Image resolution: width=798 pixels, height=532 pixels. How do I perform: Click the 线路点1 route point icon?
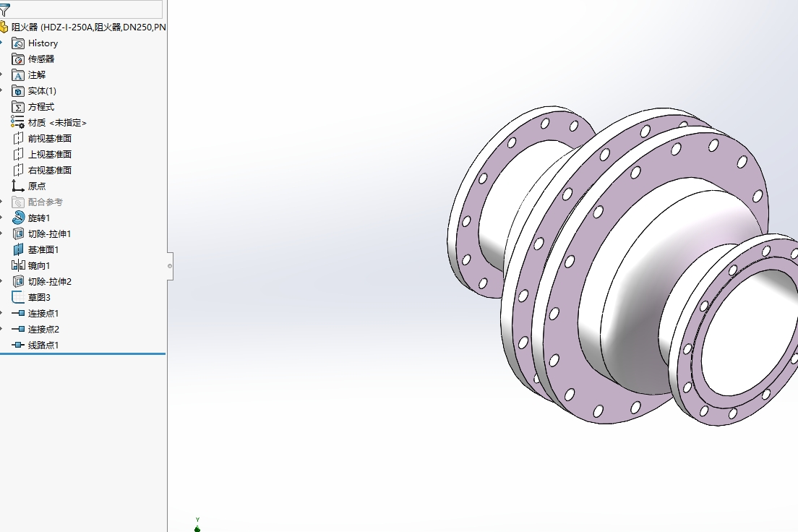pos(18,345)
